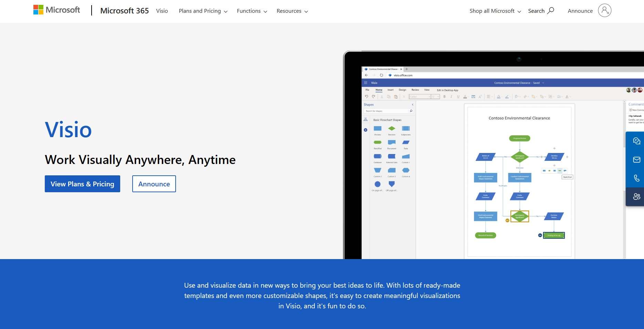Viewport: 644px width, 329px height.
Task: Select the Document shape in laptop image
Action: (x=392, y=142)
